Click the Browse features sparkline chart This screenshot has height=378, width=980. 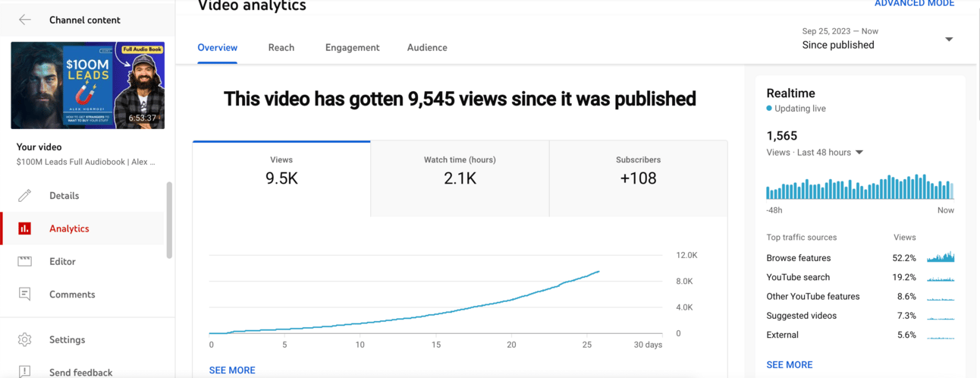click(x=941, y=257)
